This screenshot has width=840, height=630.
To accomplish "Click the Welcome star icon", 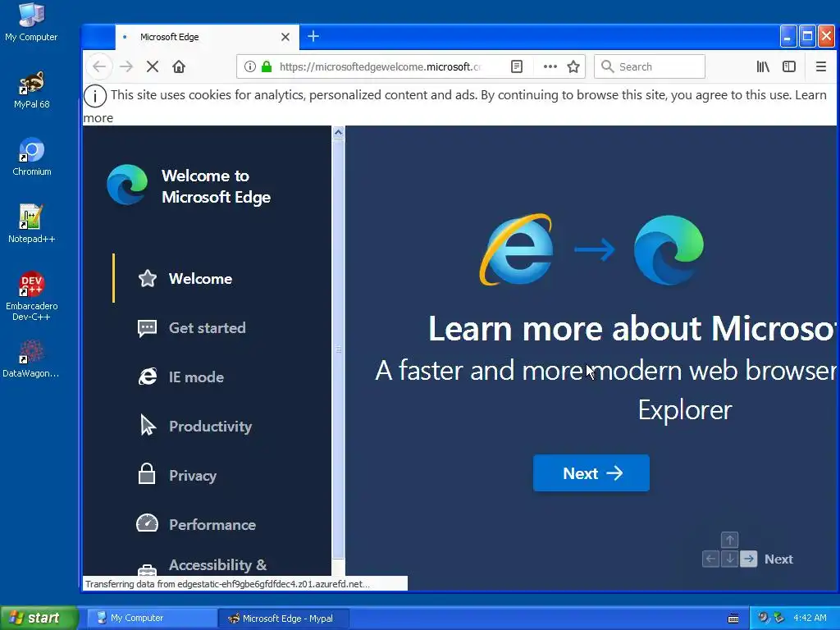I will click(148, 279).
